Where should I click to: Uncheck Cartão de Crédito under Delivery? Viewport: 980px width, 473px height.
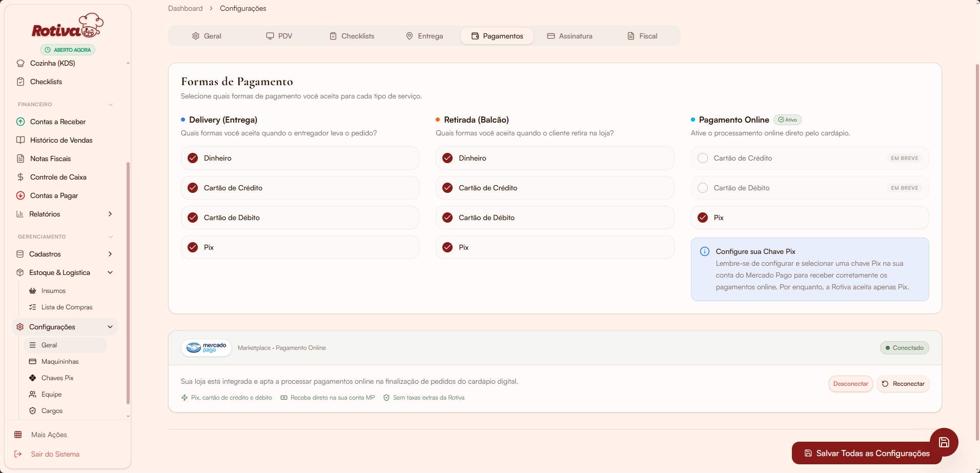click(193, 188)
